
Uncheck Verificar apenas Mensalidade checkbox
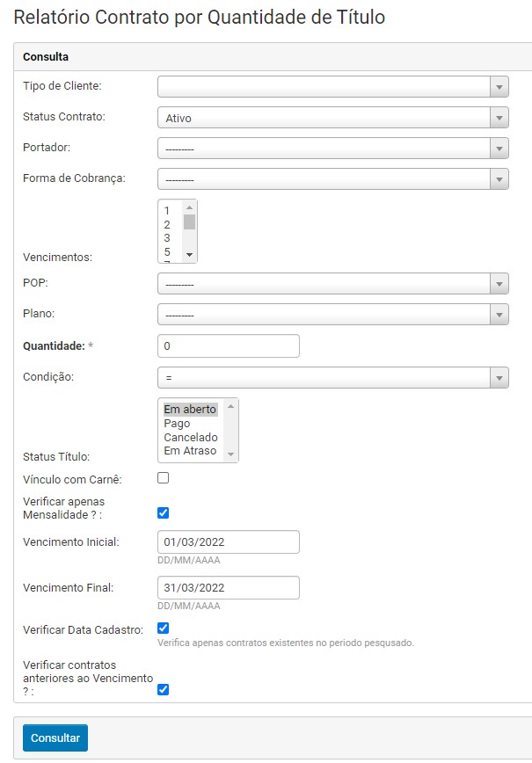point(163,512)
